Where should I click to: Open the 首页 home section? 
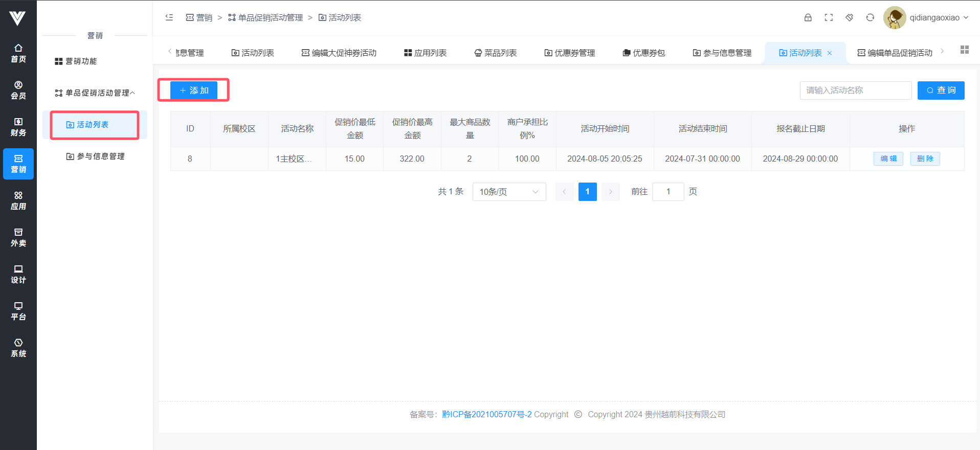point(18,53)
